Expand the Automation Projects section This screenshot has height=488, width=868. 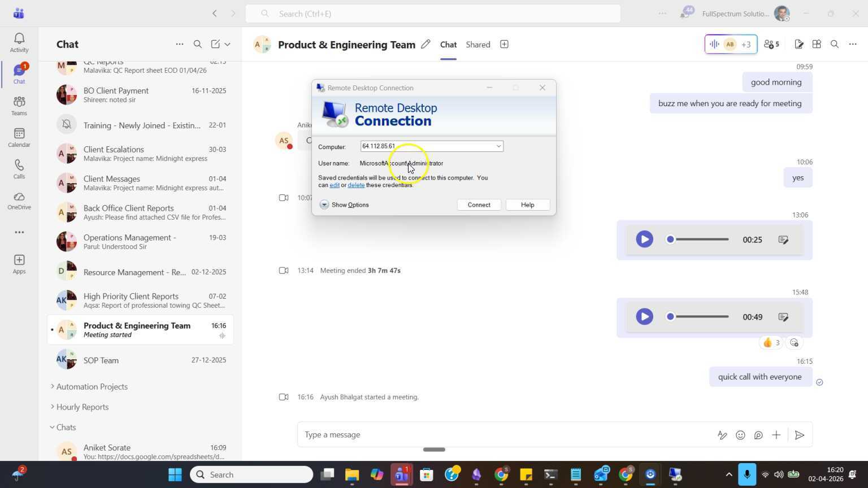click(92, 387)
